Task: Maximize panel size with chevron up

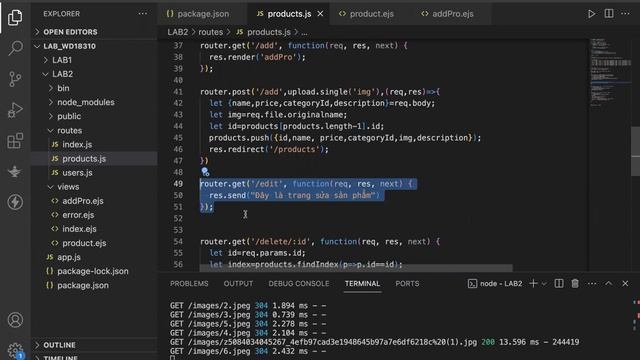Action: 609,283
